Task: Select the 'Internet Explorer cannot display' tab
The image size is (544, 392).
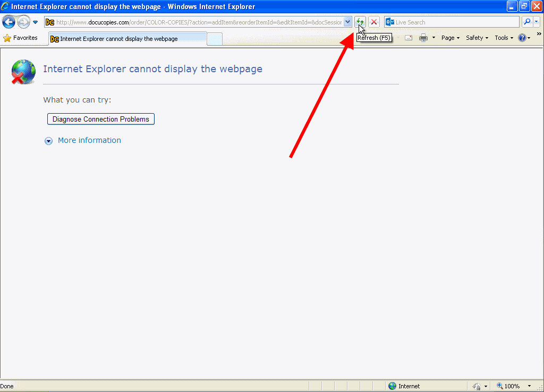Action: point(127,39)
